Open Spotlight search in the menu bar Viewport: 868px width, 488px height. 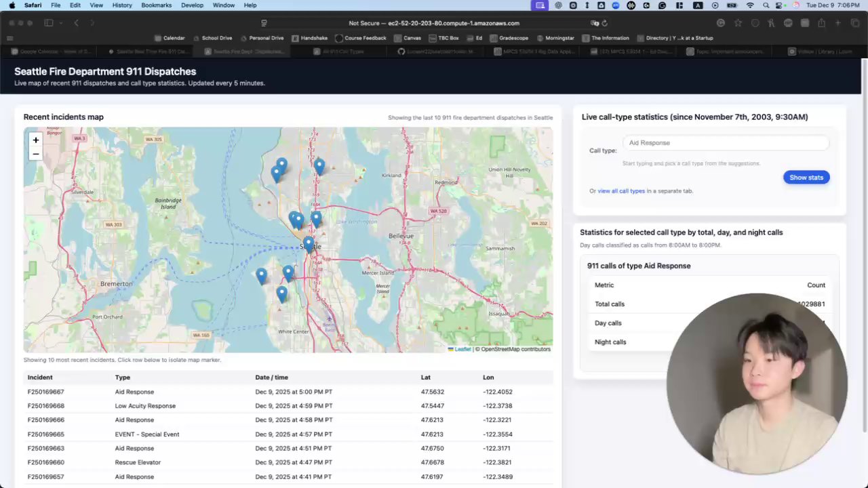[x=766, y=5]
